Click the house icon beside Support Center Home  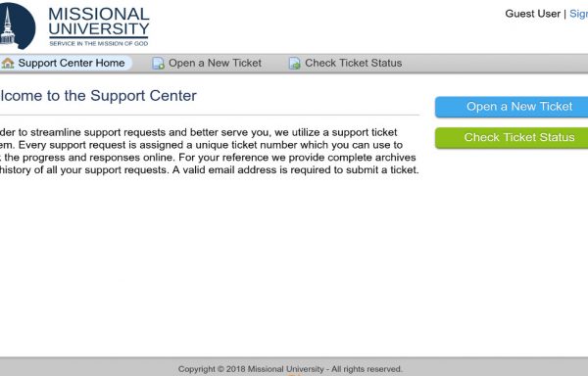click(8, 63)
